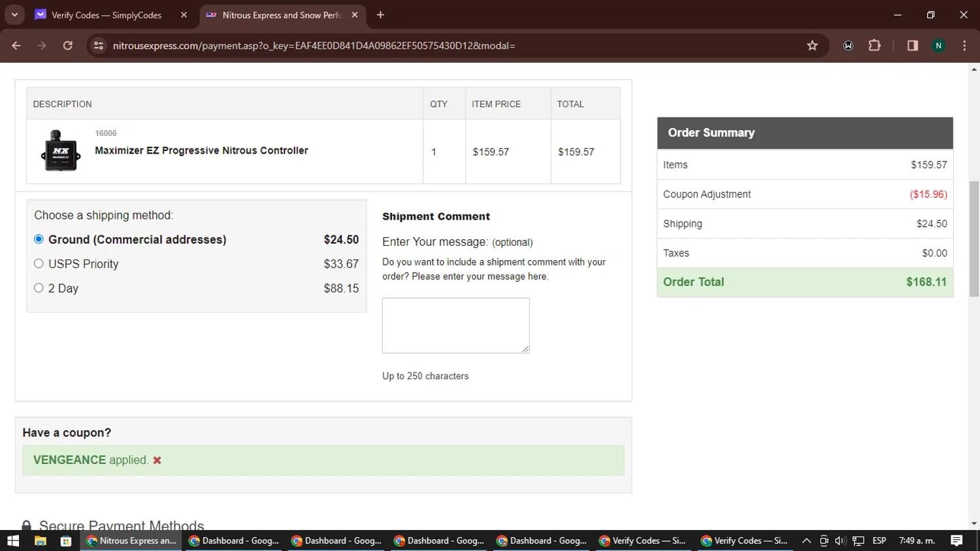The width and height of the screenshot is (980, 551).
Task: Open a new browser tab
Action: pos(380,15)
